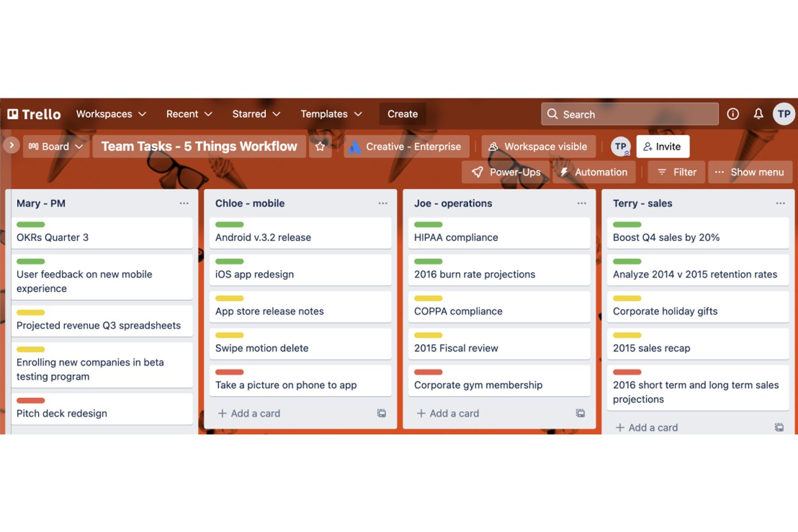Open 2016 burn rate projections card
798x532 pixels.
(499, 270)
